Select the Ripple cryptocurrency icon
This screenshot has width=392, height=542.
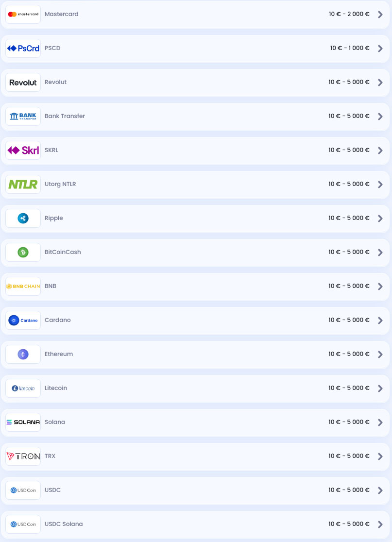tap(23, 218)
